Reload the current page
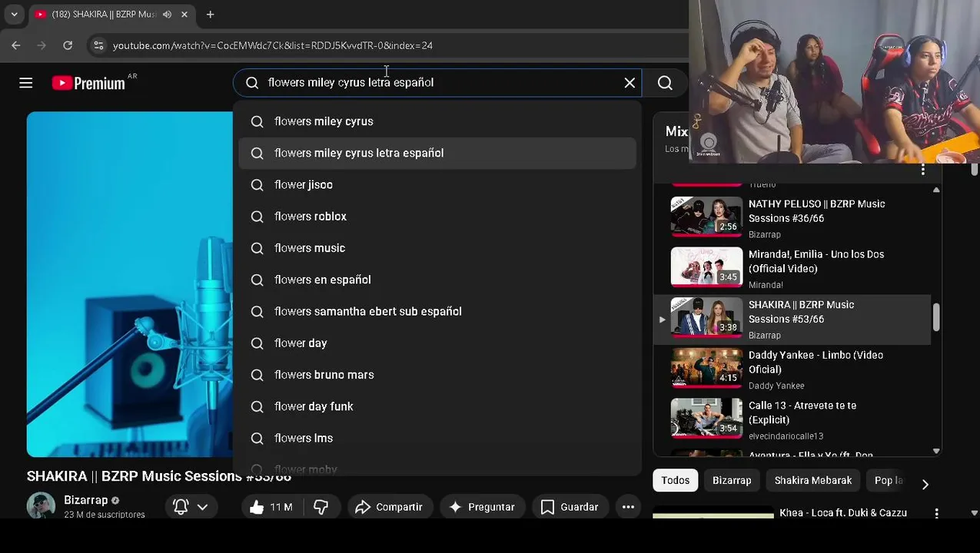Viewport: 980px width, 553px height. coord(68,45)
